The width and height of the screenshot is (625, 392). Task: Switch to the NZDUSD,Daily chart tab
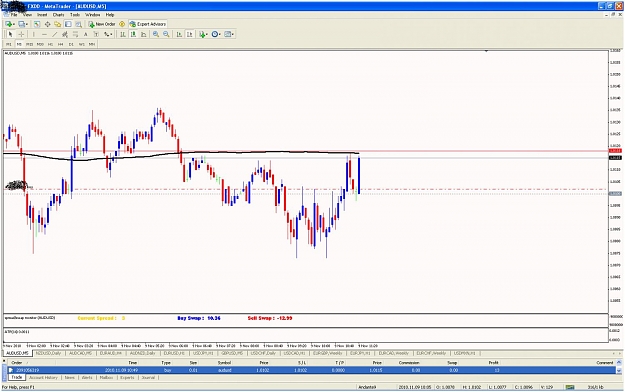point(48,353)
